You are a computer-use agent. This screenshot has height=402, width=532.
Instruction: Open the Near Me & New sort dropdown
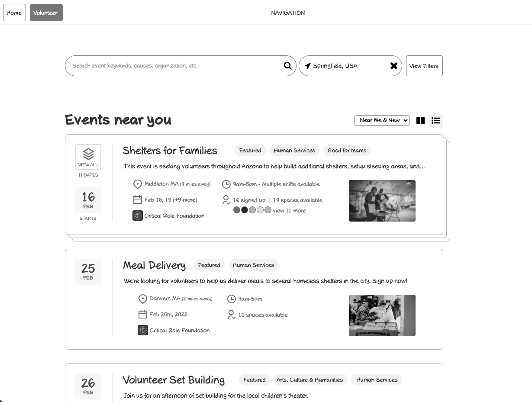382,120
